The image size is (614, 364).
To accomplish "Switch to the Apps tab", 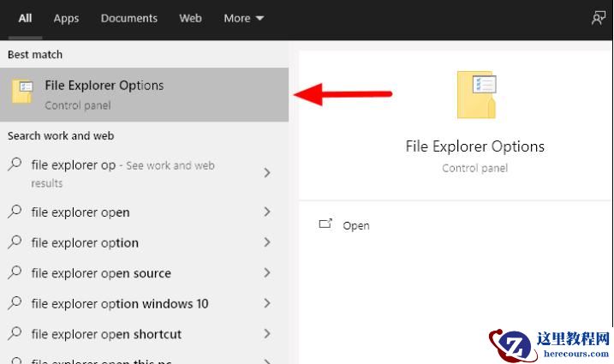I will [x=66, y=18].
